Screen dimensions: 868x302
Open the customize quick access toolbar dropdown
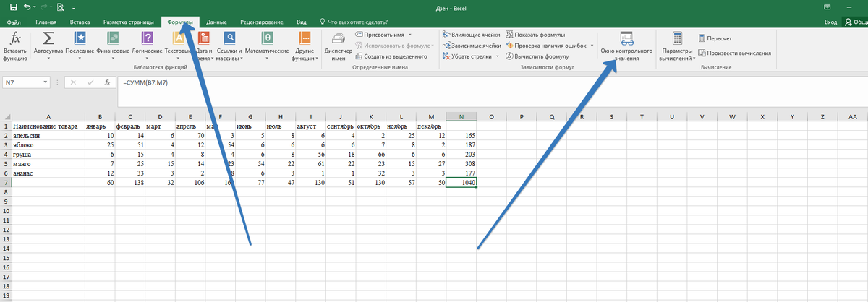(x=73, y=9)
